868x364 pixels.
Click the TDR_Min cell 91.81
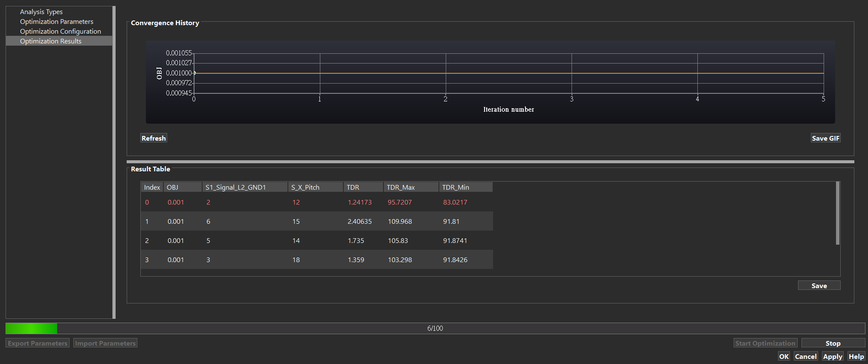tap(451, 222)
